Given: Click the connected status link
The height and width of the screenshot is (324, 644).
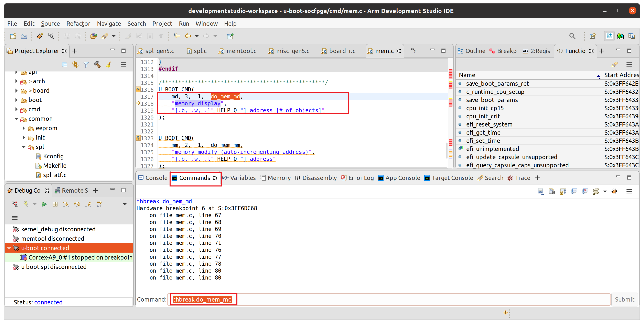Looking at the screenshot, I should [48, 302].
